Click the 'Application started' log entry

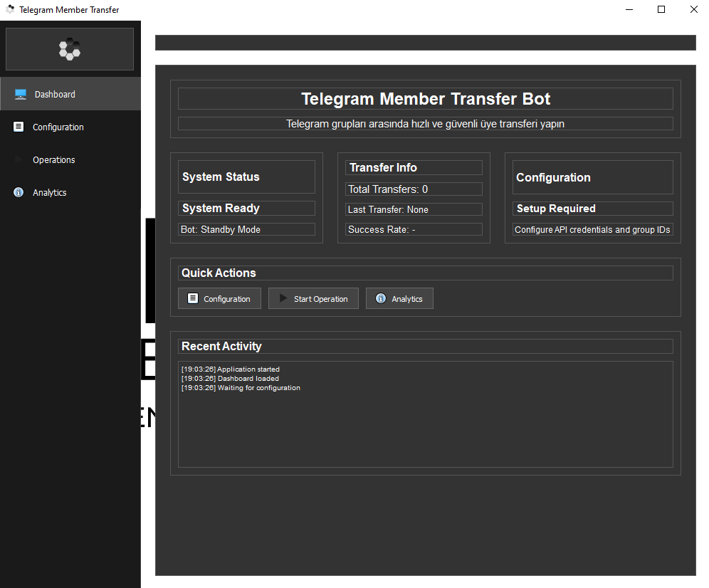click(x=231, y=369)
